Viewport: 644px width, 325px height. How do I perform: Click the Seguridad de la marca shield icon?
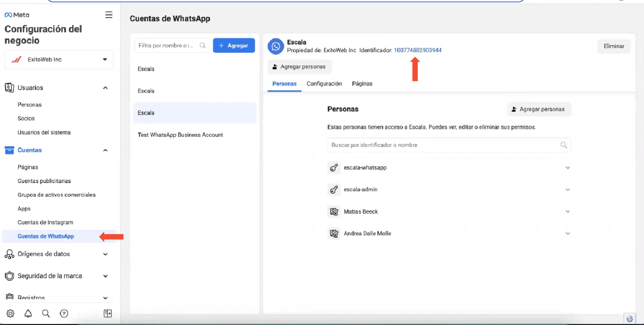coord(9,276)
